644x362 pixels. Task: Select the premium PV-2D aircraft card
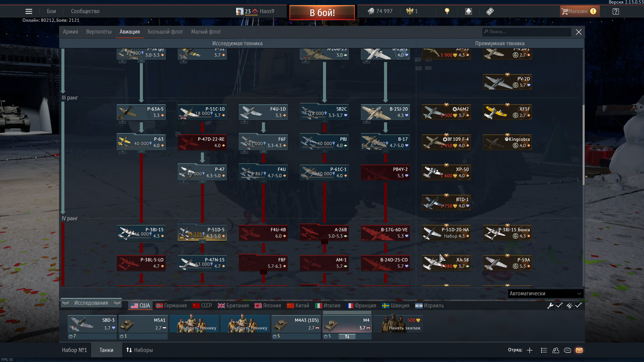pyautogui.click(x=507, y=82)
